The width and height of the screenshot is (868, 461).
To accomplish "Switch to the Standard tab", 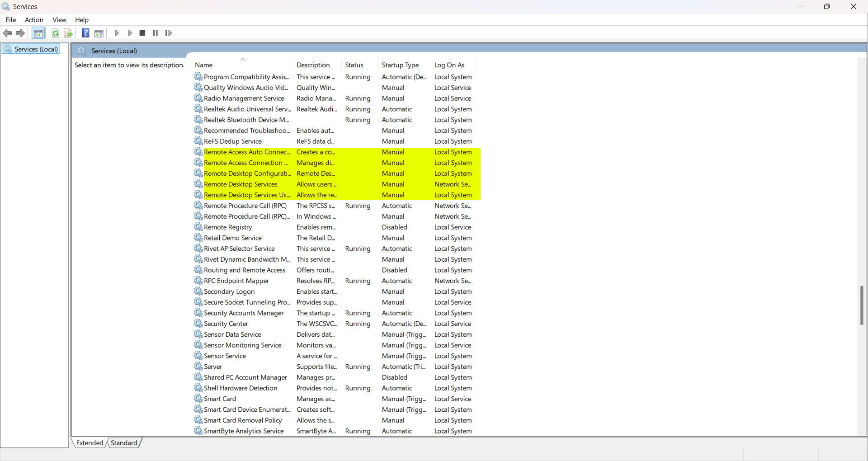I will coord(123,443).
